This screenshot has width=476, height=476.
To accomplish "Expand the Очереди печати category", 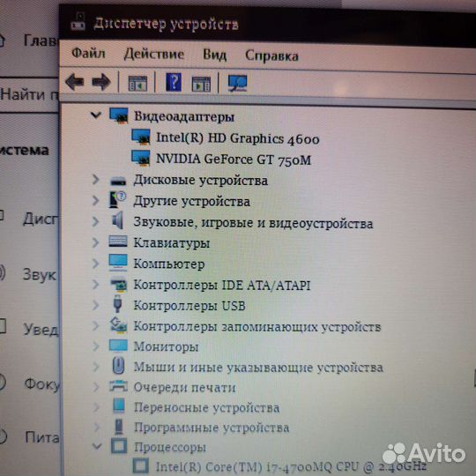I will click(96, 387).
